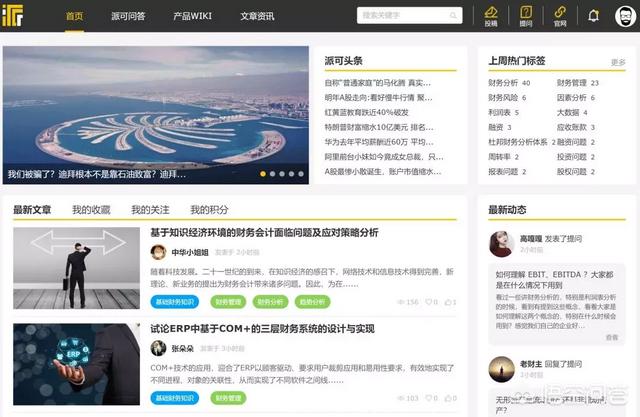Open headline 红黄蓝教育跌近40%破发
Viewport: 640px width, 417px height.
coord(370,113)
